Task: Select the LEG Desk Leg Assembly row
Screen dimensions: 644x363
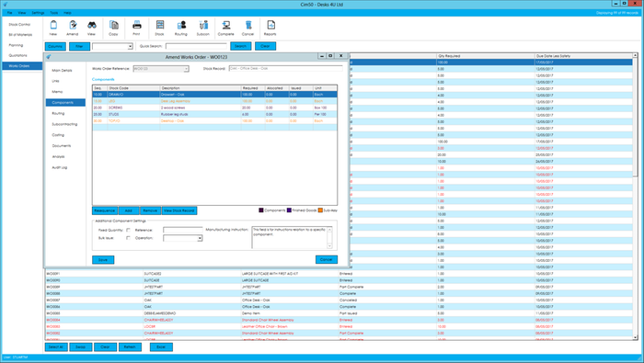Action: (x=214, y=101)
